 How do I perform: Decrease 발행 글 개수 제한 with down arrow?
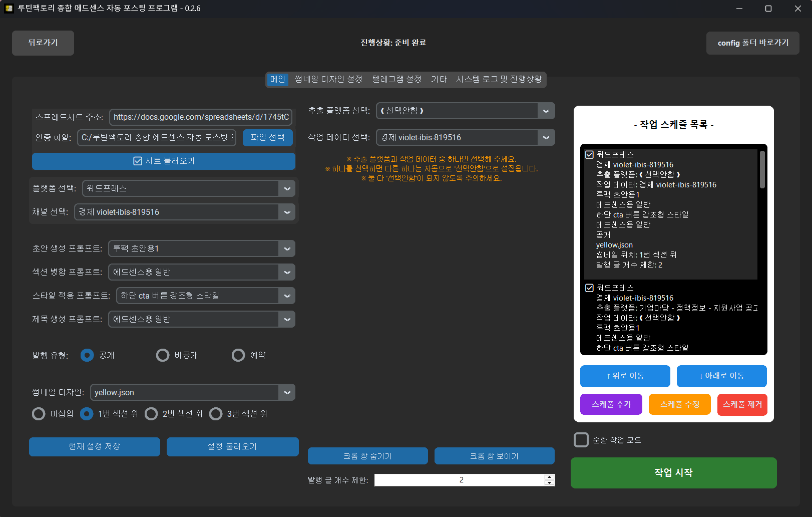(x=549, y=483)
